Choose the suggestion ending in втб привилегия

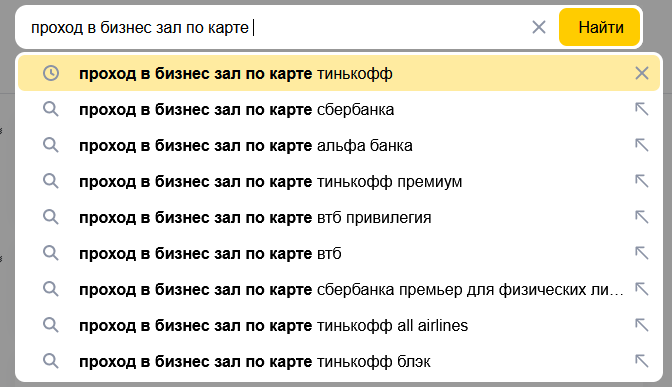(339, 217)
